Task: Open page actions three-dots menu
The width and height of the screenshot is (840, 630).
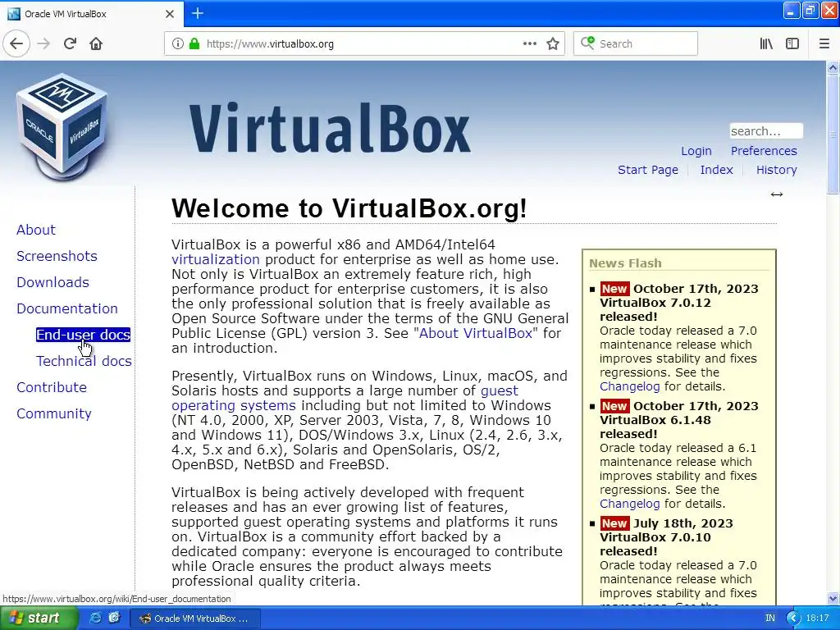Action: [x=530, y=43]
